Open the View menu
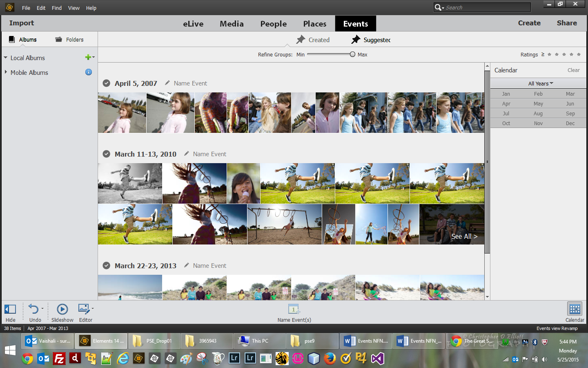The height and width of the screenshot is (368, 588). (x=74, y=8)
